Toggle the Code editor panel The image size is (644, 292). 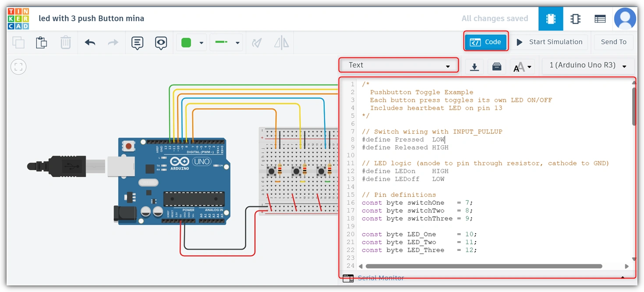point(485,42)
